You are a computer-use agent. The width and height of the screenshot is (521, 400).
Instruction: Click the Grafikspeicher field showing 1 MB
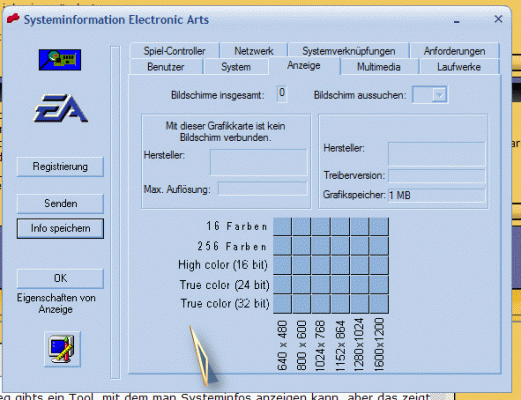coord(437,195)
